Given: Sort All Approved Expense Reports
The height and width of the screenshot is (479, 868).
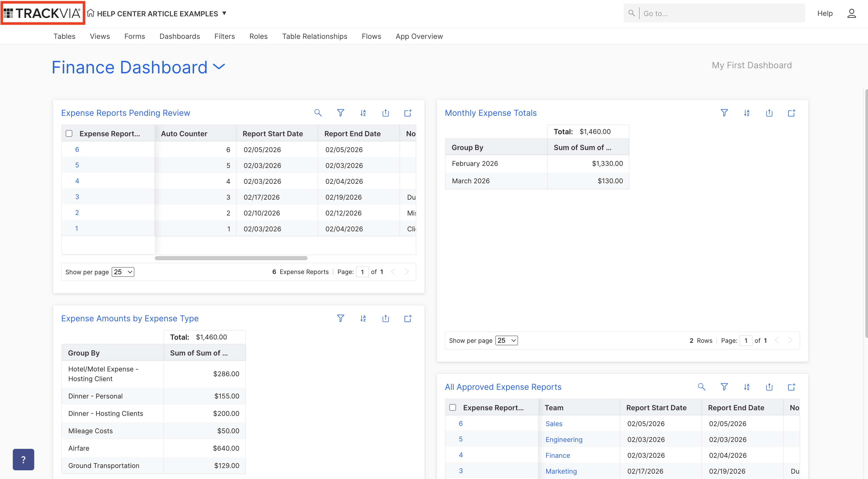Looking at the screenshot, I should (x=747, y=387).
